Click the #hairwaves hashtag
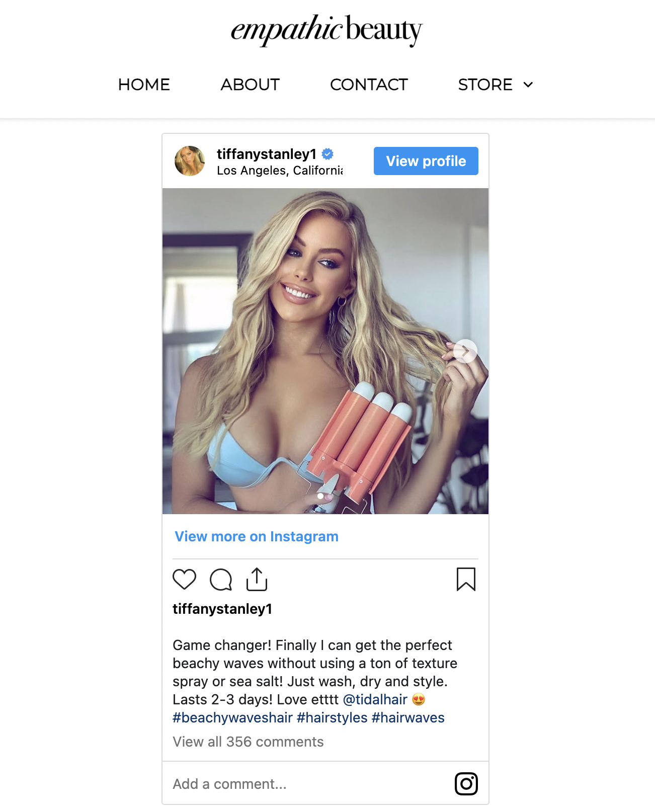 pos(408,717)
